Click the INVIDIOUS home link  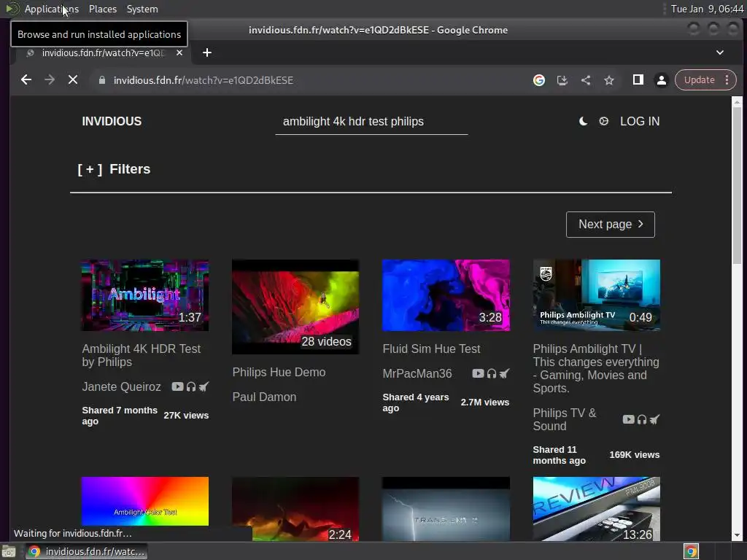tap(112, 122)
